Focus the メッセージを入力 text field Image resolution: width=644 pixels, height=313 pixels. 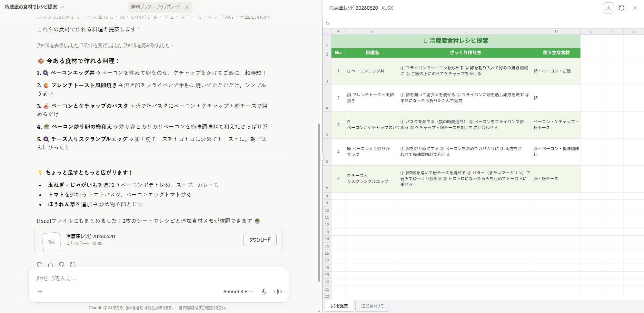pos(159,278)
